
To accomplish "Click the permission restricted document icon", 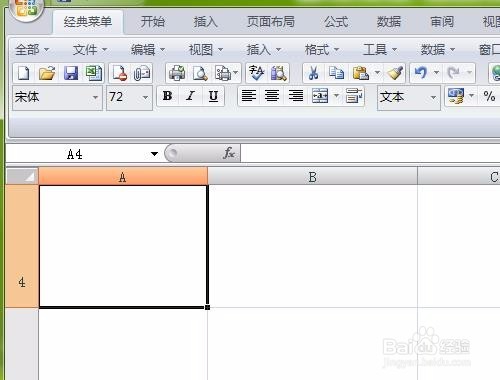I will click(120, 73).
